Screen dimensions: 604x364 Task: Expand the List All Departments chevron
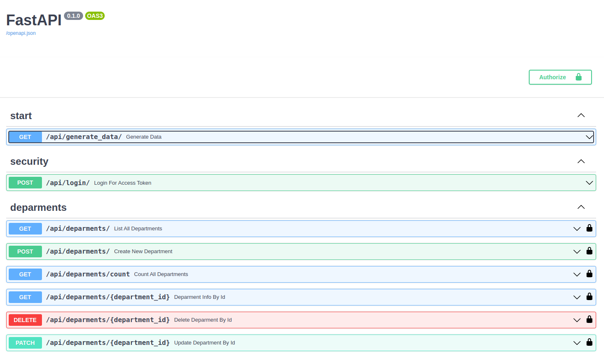[577, 229]
